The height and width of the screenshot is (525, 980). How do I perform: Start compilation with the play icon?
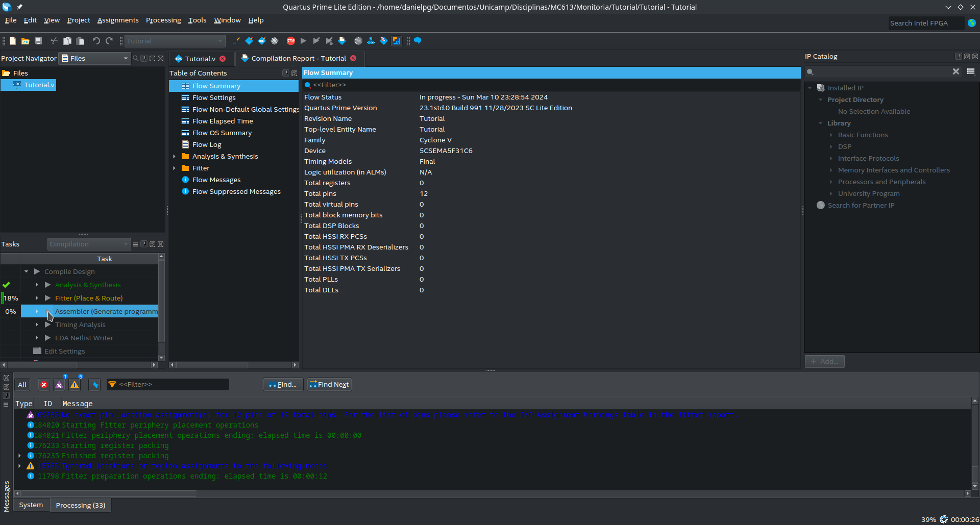tap(303, 41)
